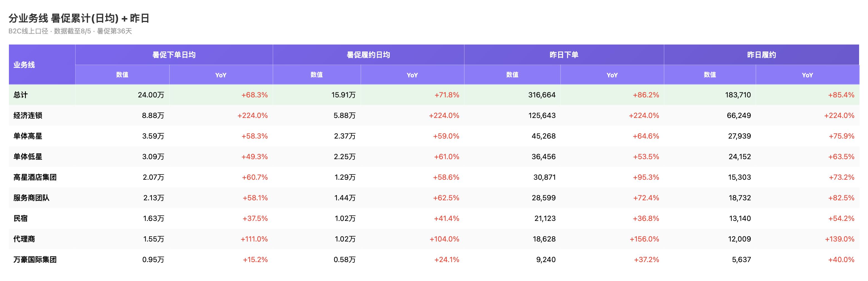Select the 万豪国际集团 row label
The image size is (868, 281).
pyautogui.click(x=35, y=259)
